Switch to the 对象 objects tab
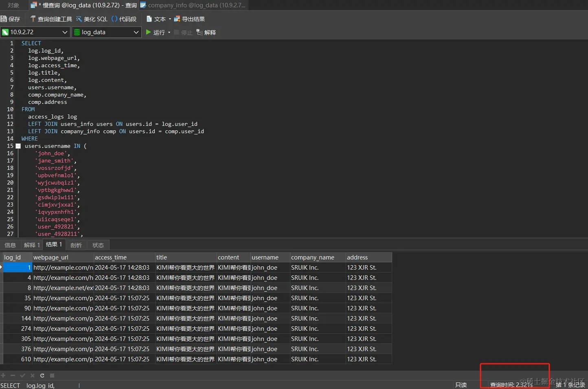The image size is (588, 389). (13, 5)
